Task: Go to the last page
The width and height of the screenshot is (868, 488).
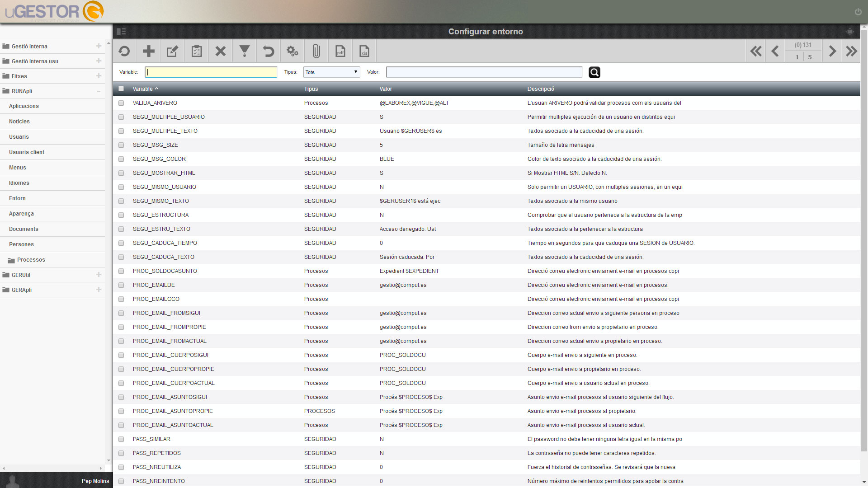Action: click(851, 51)
